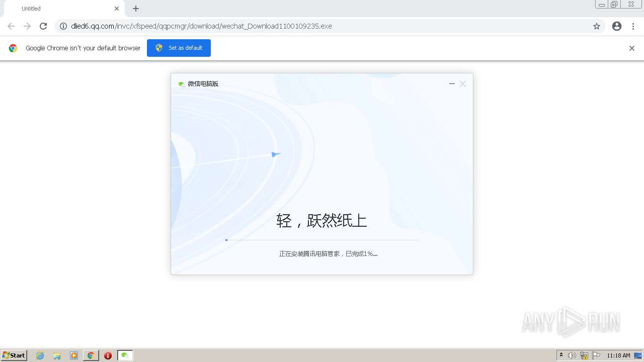Select the Untitled browser tab
The width and height of the screenshot is (644, 362).
coord(63,9)
